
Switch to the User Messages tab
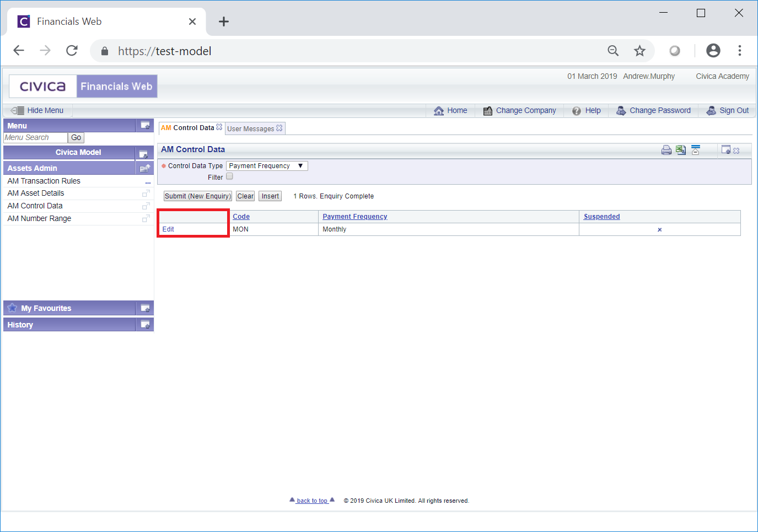pos(251,129)
